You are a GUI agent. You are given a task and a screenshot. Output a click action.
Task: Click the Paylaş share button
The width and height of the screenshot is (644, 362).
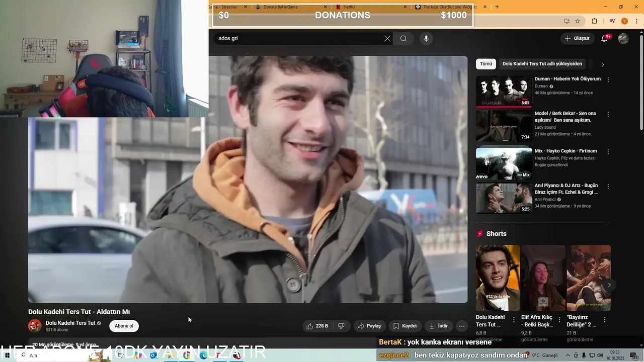point(369,326)
